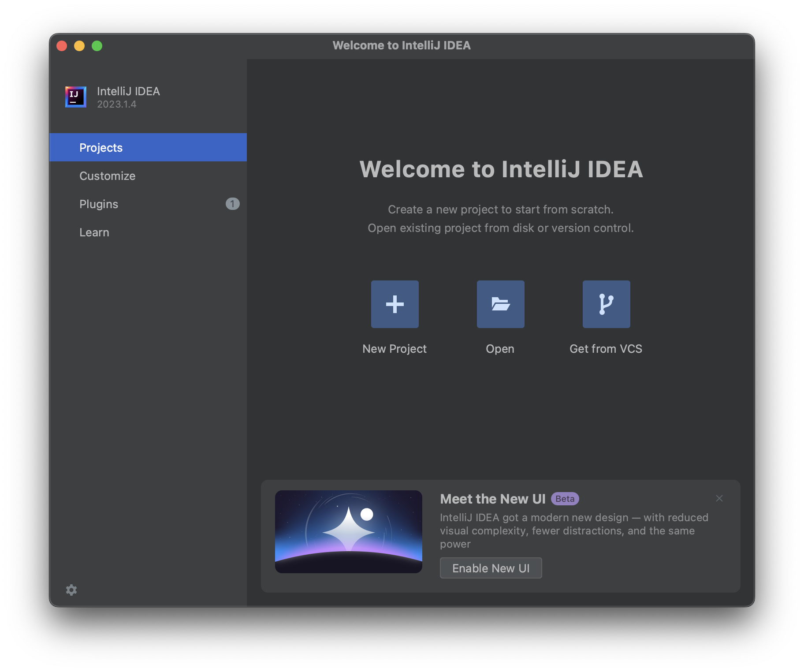Click the red close window button
The width and height of the screenshot is (804, 672).
pos(62,46)
